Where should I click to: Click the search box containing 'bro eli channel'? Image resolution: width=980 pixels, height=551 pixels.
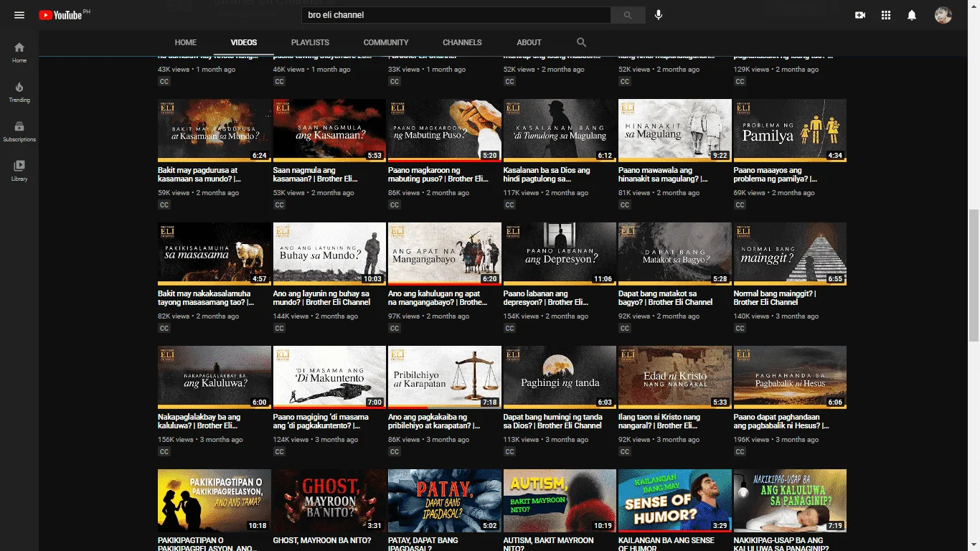click(x=456, y=15)
